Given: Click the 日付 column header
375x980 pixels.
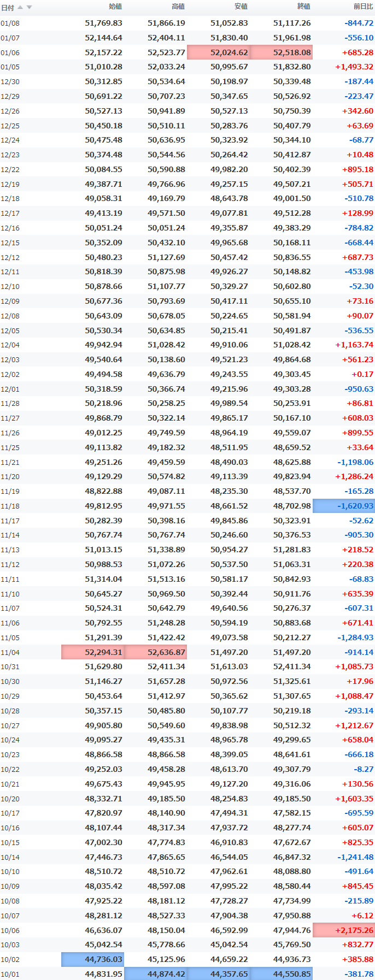Looking at the screenshot, I should pyautogui.click(x=8, y=8).
